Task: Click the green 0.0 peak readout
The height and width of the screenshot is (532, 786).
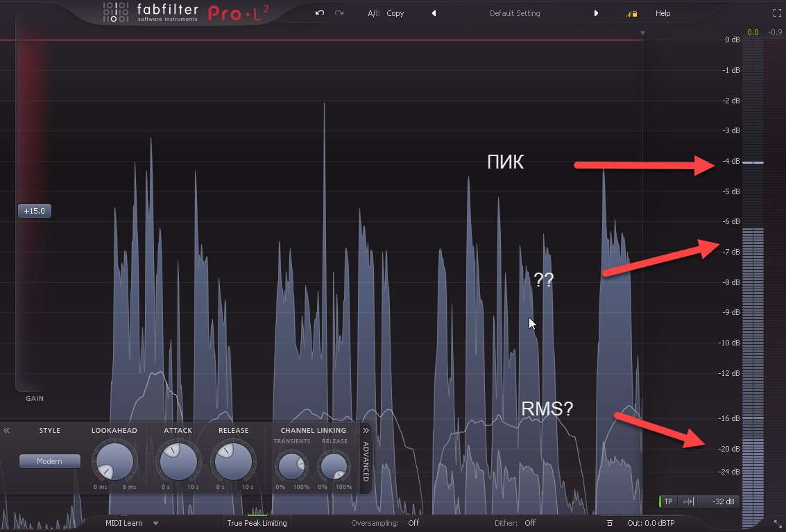Action: pos(753,32)
